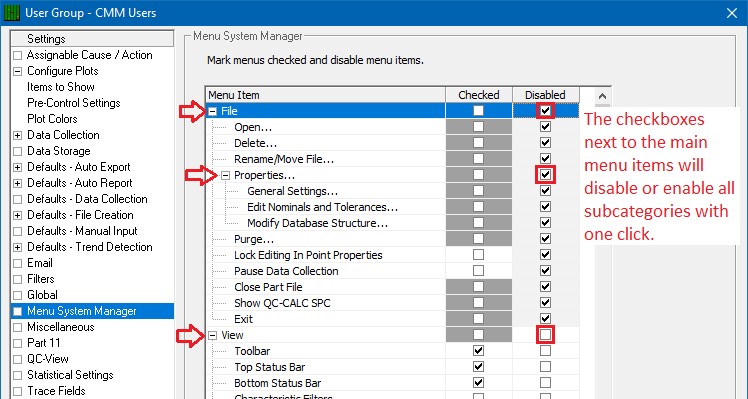Toggle Checked box for Pause Data Collection
Image resolution: width=748 pixels, height=399 pixels.
478,271
